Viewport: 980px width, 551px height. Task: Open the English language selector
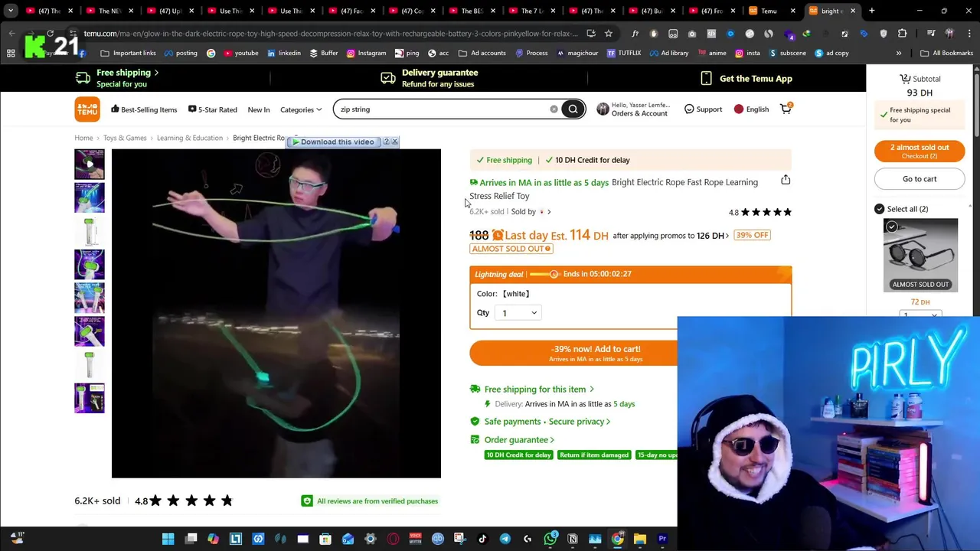[x=751, y=109]
